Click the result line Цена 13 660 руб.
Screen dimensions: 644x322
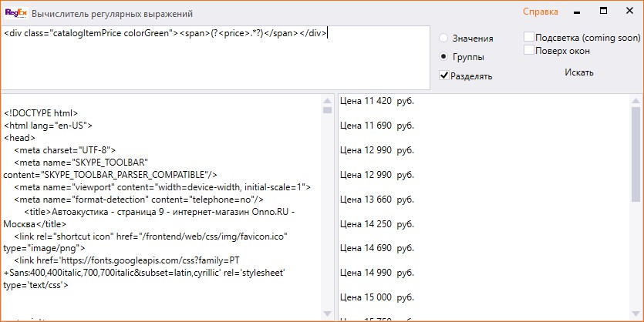tap(377, 200)
